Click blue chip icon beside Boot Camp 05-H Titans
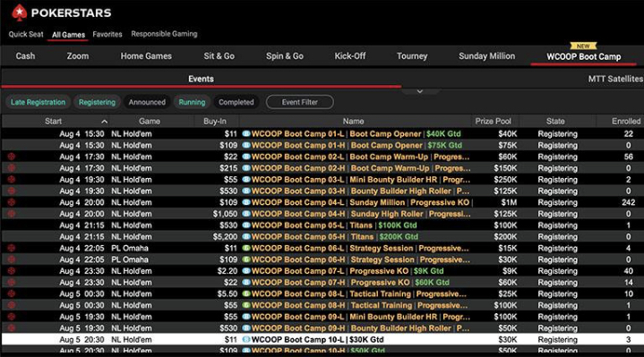Viewport: 644px width, 357px height. click(246, 237)
